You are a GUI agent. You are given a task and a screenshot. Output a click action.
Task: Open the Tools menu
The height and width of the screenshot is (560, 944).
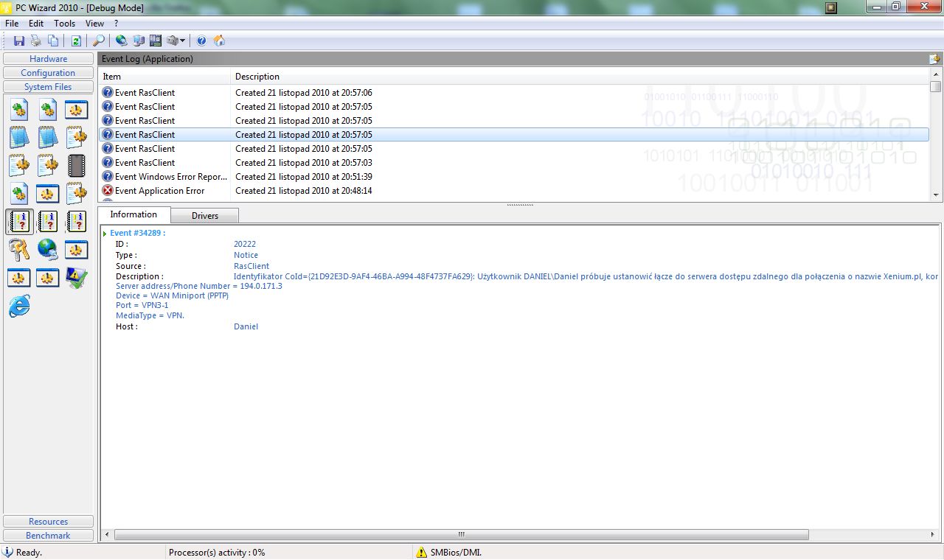coord(65,24)
